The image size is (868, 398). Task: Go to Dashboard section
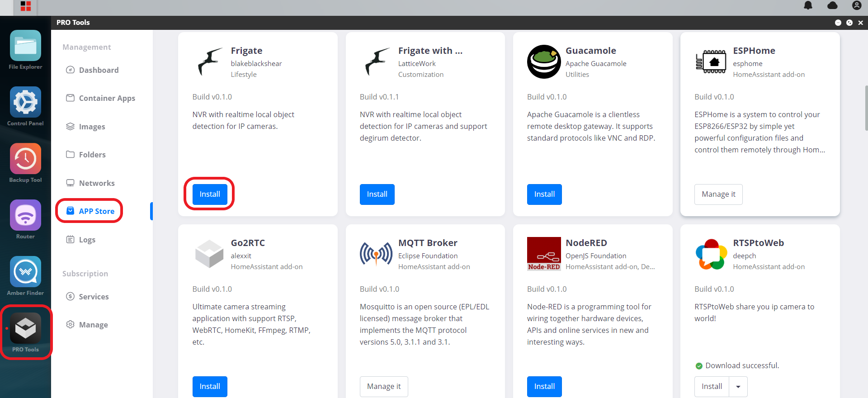tap(99, 70)
